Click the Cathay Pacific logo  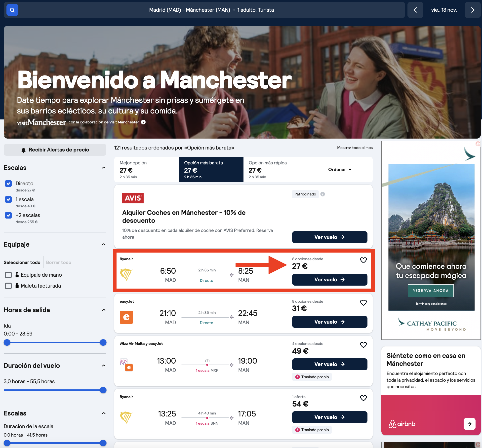click(432, 324)
